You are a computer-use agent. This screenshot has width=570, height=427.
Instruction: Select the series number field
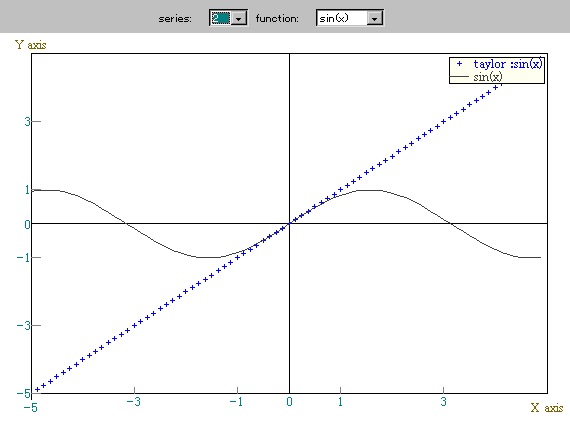pos(221,18)
